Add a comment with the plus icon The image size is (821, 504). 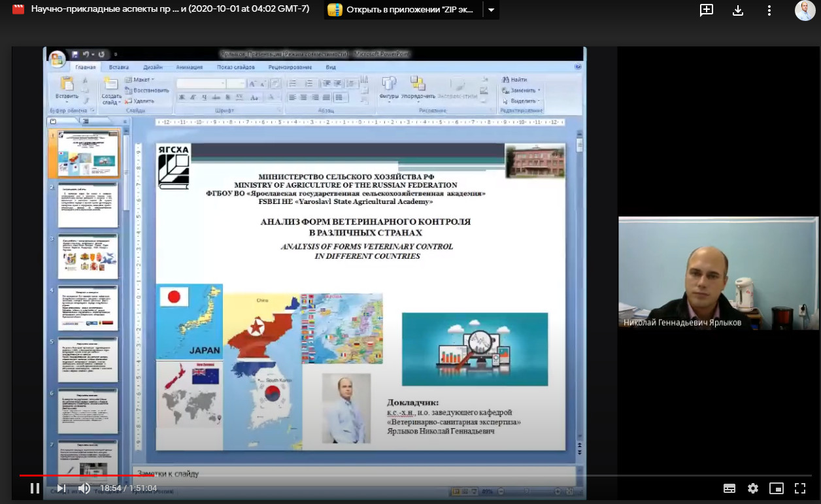coord(707,10)
